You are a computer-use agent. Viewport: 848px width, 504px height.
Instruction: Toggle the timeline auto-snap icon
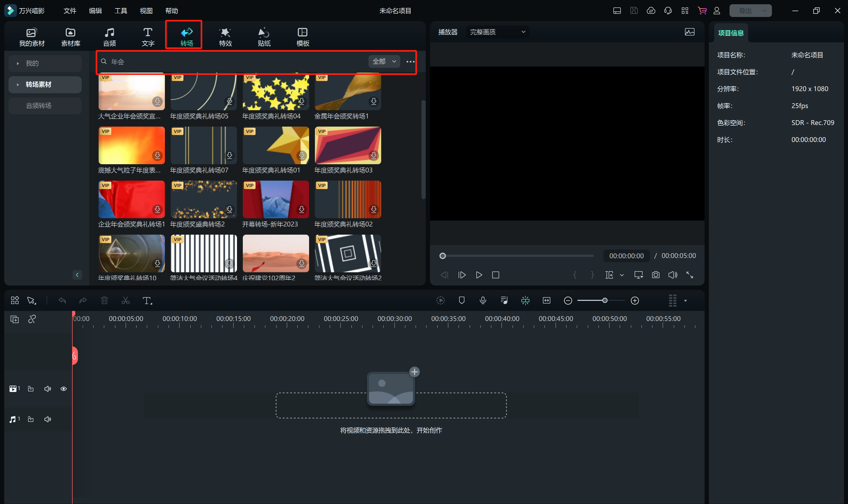(525, 300)
